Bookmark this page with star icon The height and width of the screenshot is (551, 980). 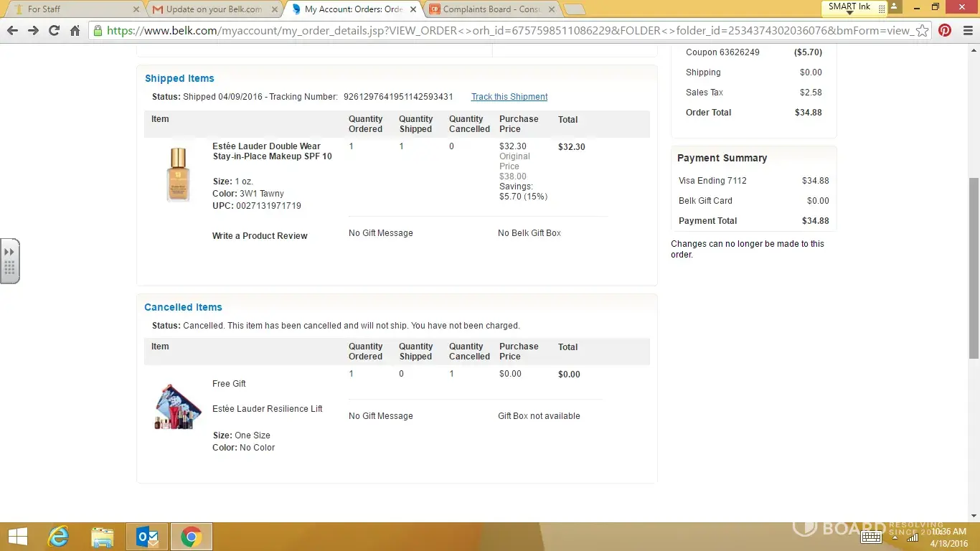point(923,31)
